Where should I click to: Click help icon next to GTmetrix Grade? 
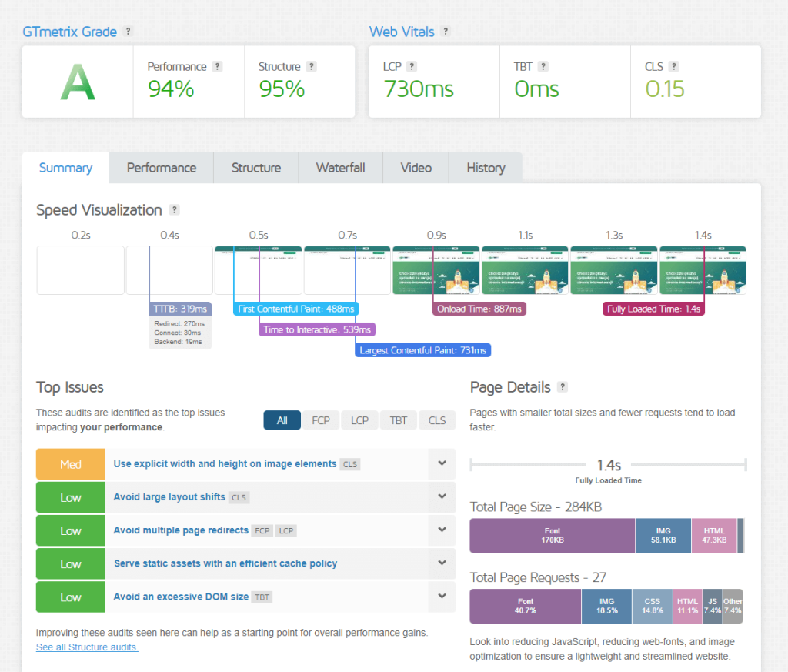point(128,32)
